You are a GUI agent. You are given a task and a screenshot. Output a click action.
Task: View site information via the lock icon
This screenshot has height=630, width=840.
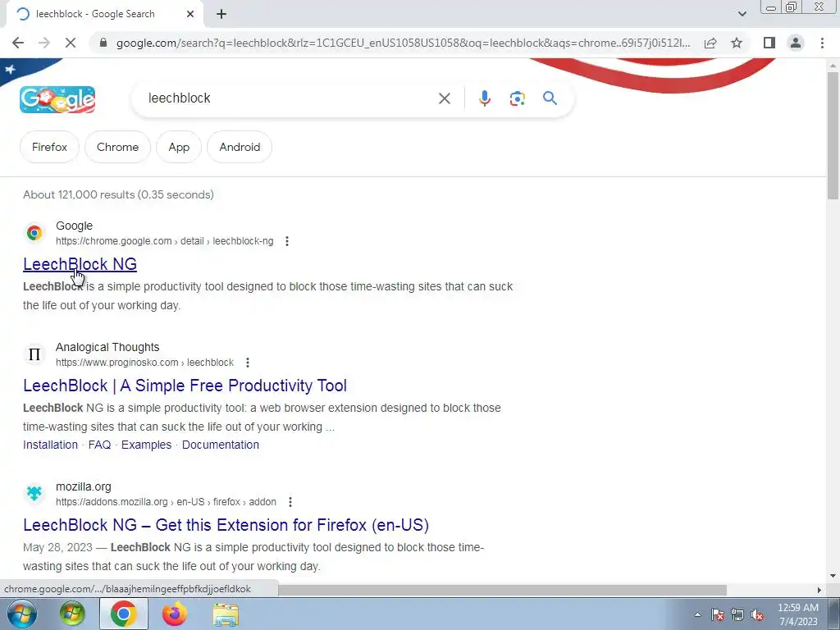103,43
